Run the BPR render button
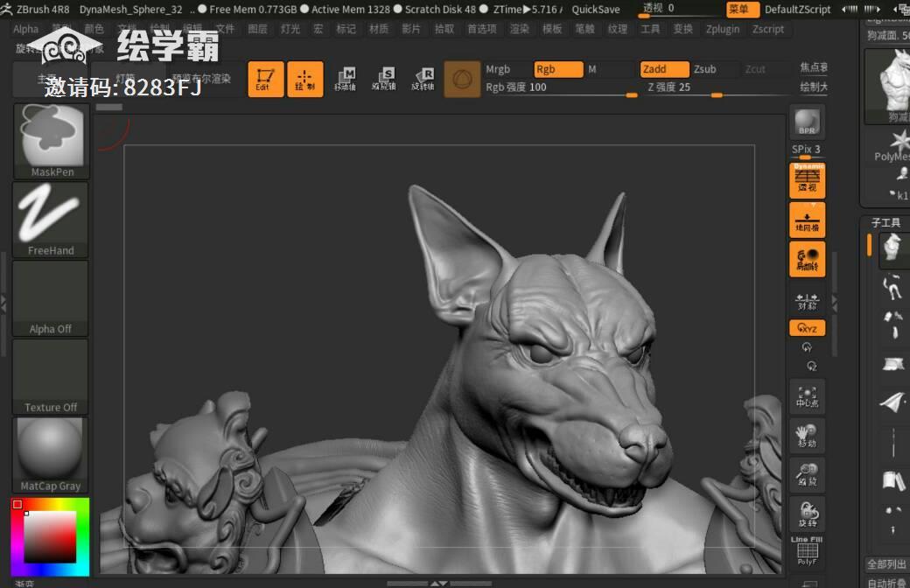Viewport: 910px width, 588px height. pos(807,122)
